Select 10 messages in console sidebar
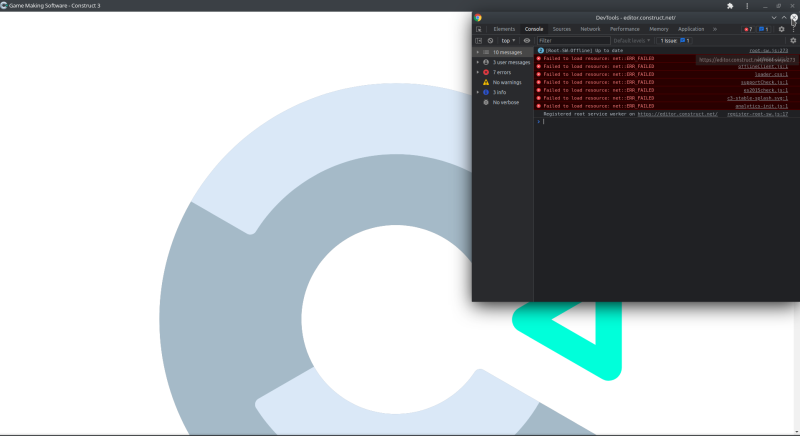Viewport: 800px width, 436px height. pyautogui.click(x=503, y=52)
